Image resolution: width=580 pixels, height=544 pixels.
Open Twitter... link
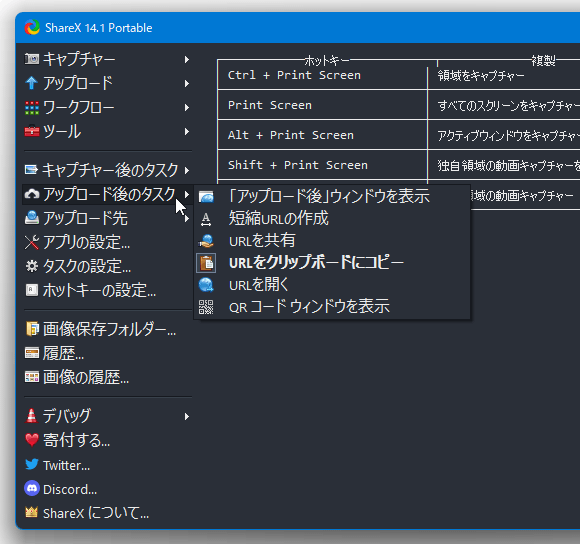(x=107, y=465)
